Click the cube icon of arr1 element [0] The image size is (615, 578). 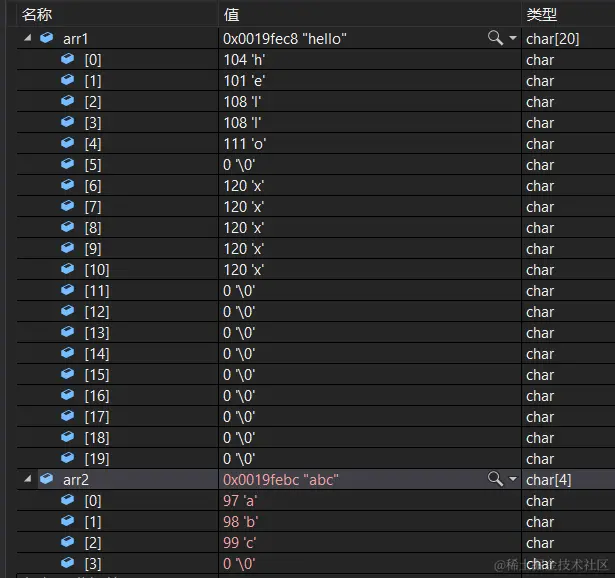pos(67,59)
